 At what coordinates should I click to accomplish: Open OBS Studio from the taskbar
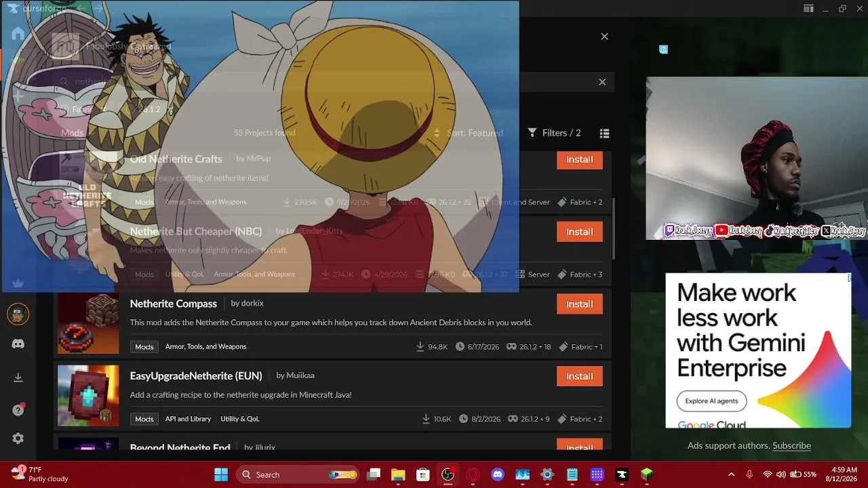point(448,474)
